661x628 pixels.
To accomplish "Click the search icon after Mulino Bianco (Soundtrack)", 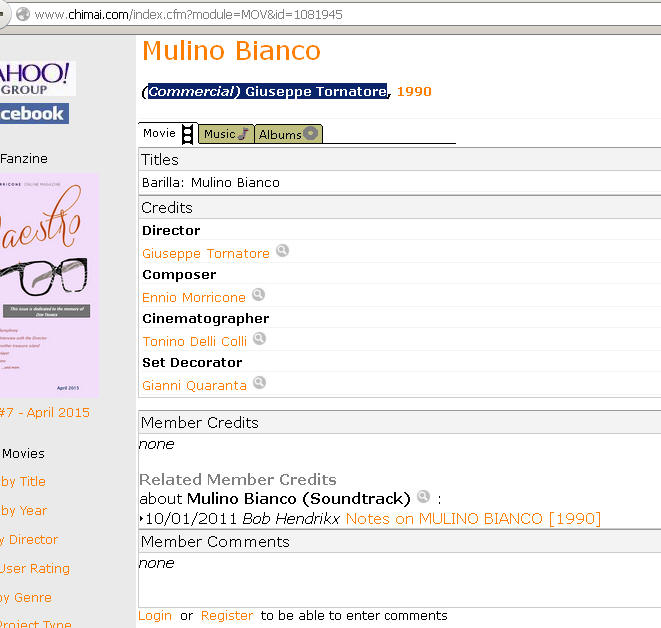I will [x=423, y=496].
